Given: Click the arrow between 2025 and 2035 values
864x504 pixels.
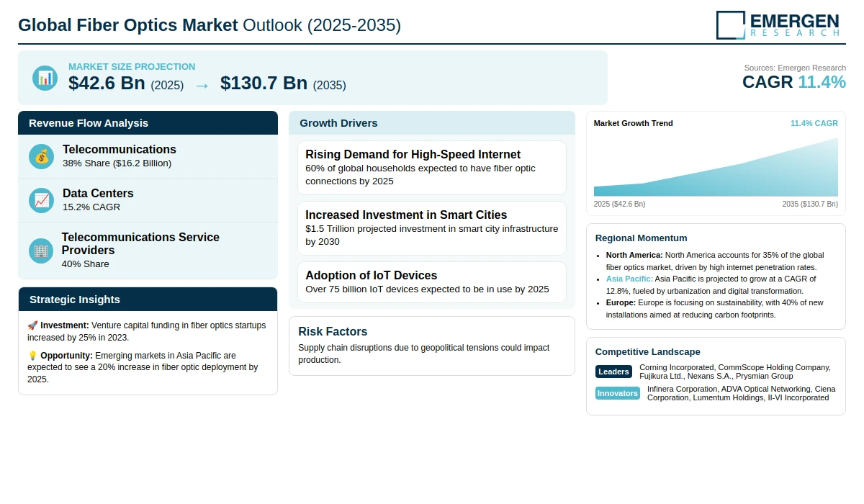Looking at the screenshot, I should [x=202, y=85].
